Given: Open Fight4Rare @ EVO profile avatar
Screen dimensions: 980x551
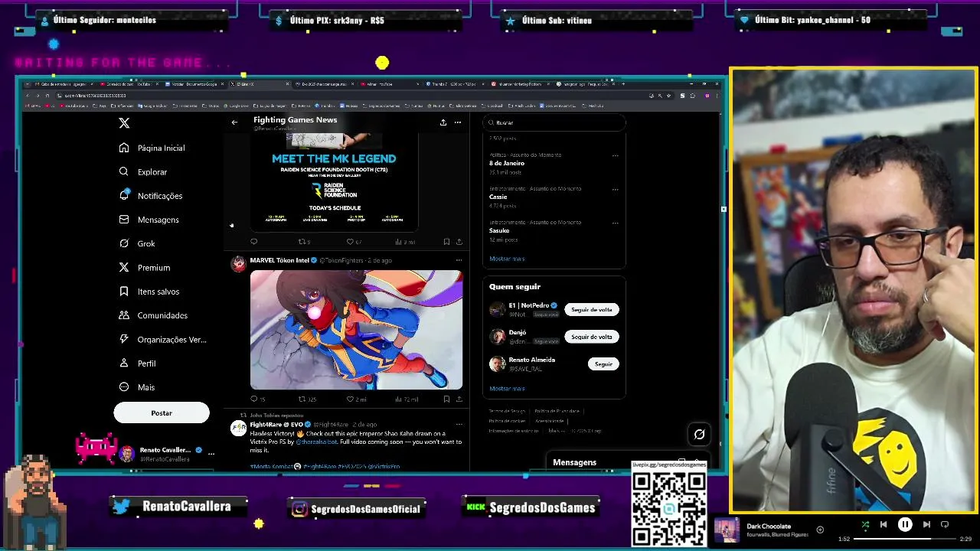Looking at the screenshot, I should click(x=238, y=428).
